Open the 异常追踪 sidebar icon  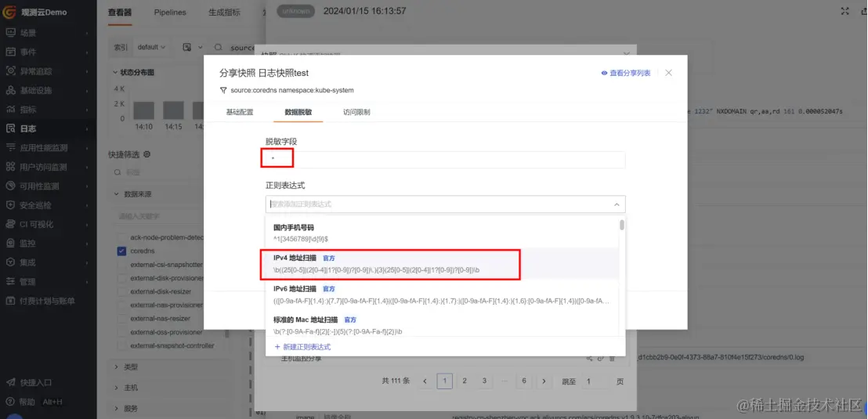pyautogui.click(x=10, y=70)
